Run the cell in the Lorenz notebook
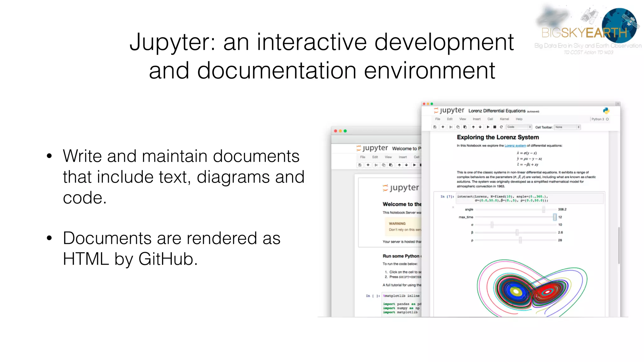Viewport: 644px width, 362px height. click(x=488, y=127)
